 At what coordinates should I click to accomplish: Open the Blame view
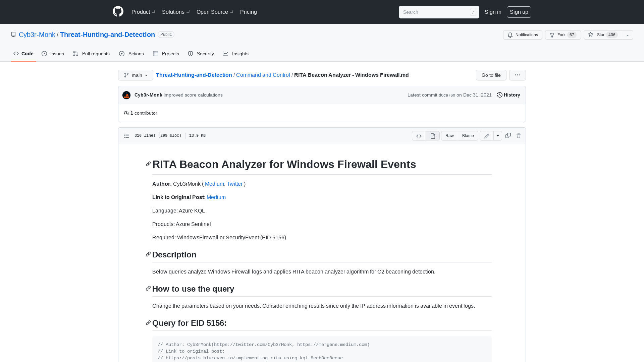468,136
